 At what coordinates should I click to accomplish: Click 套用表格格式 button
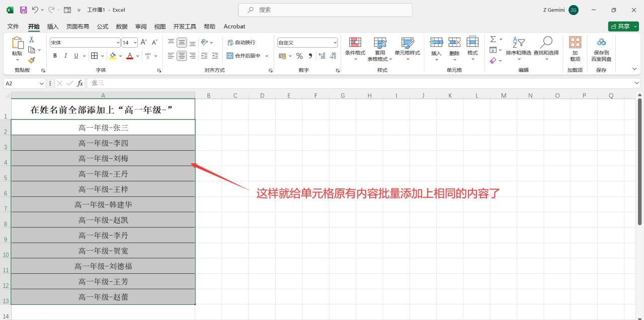(x=380, y=49)
